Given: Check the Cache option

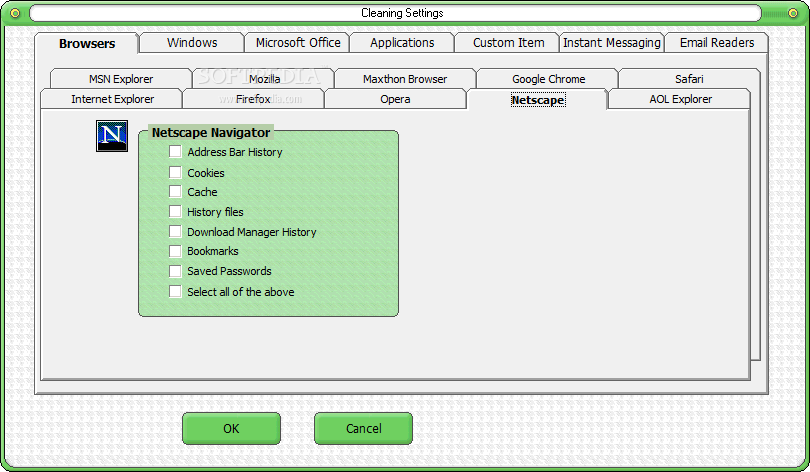Looking at the screenshot, I should (x=175, y=192).
